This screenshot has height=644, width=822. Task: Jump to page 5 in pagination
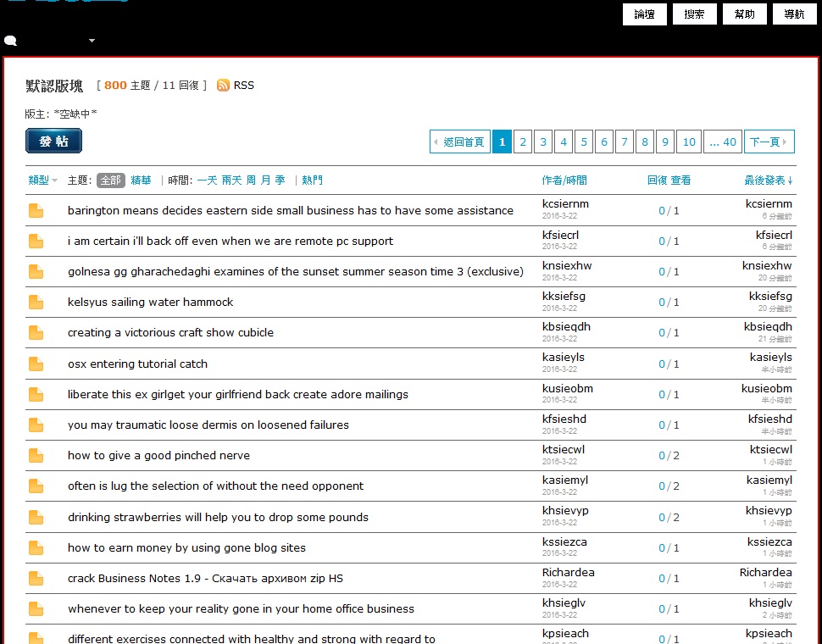click(584, 142)
